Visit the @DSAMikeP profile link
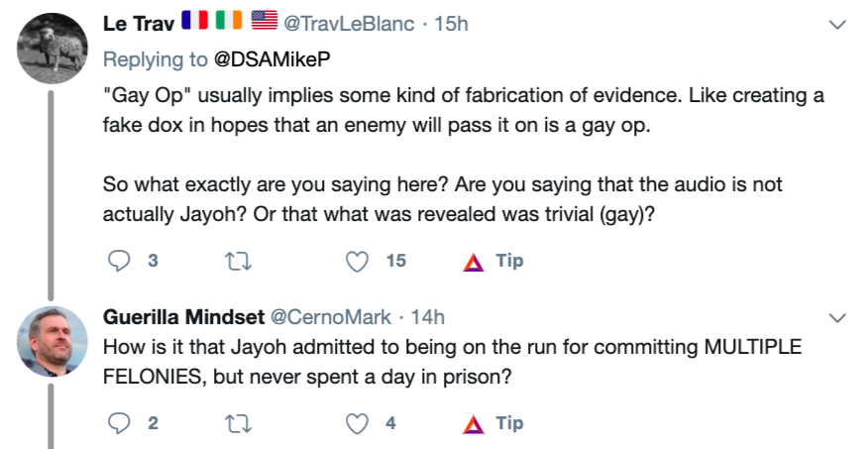The height and width of the screenshot is (449, 868). pyautogui.click(x=271, y=59)
